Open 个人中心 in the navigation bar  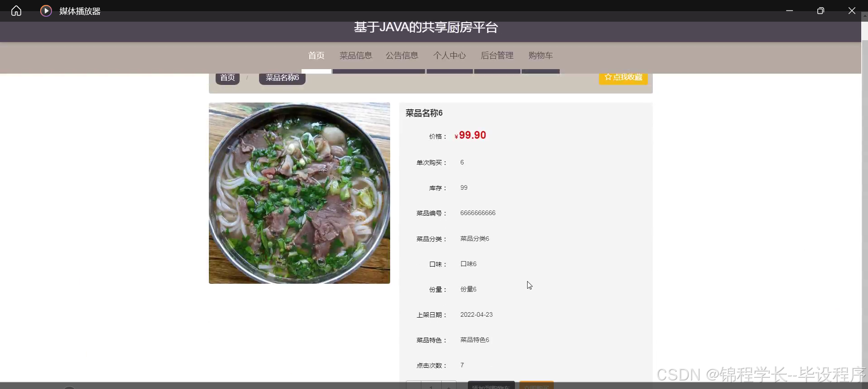click(x=449, y=56)
